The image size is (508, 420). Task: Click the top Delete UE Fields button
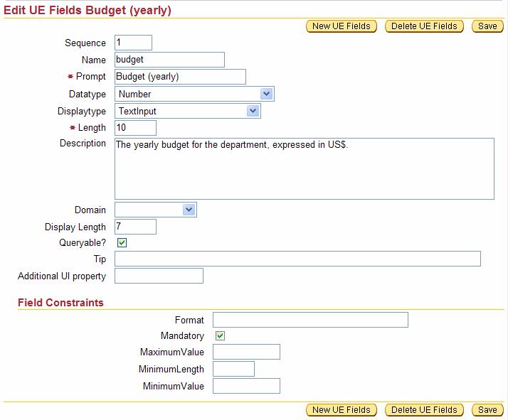pos(424,26)
